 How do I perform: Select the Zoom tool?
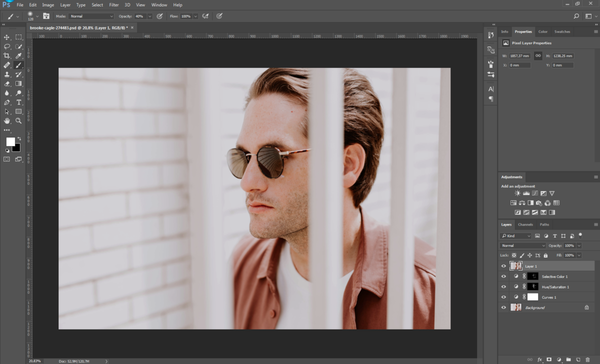point(18,120)
